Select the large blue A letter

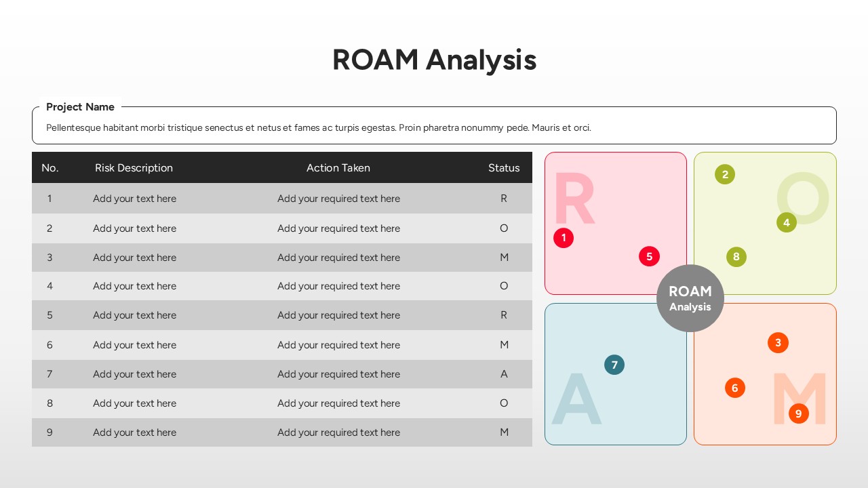click(x=576, y=398)
